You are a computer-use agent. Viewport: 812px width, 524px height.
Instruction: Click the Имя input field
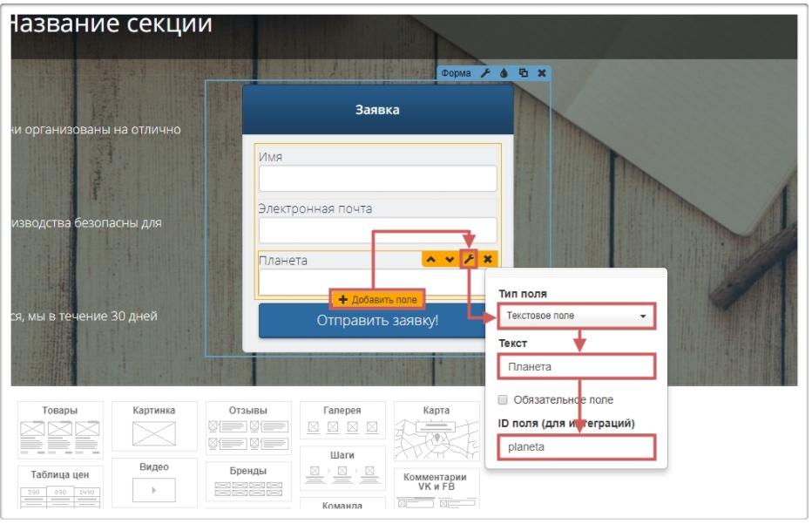[x=377, y=179]
